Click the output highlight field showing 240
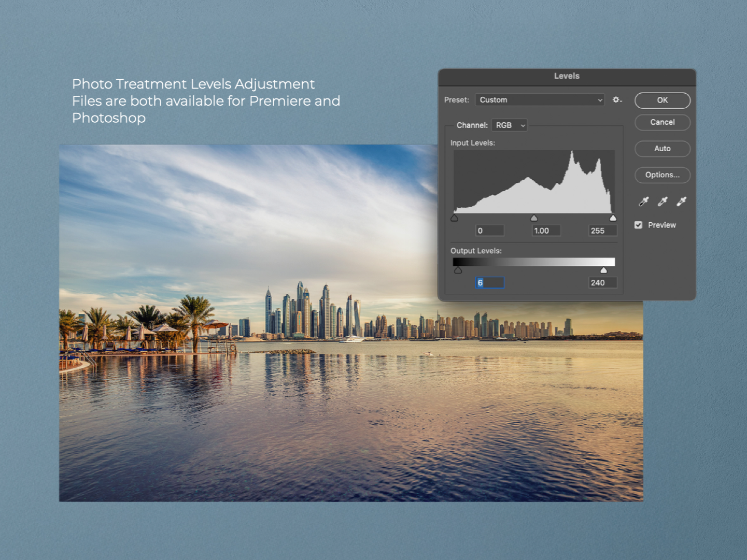The height and width of the screenshot is (560, 747). (603, 282)
